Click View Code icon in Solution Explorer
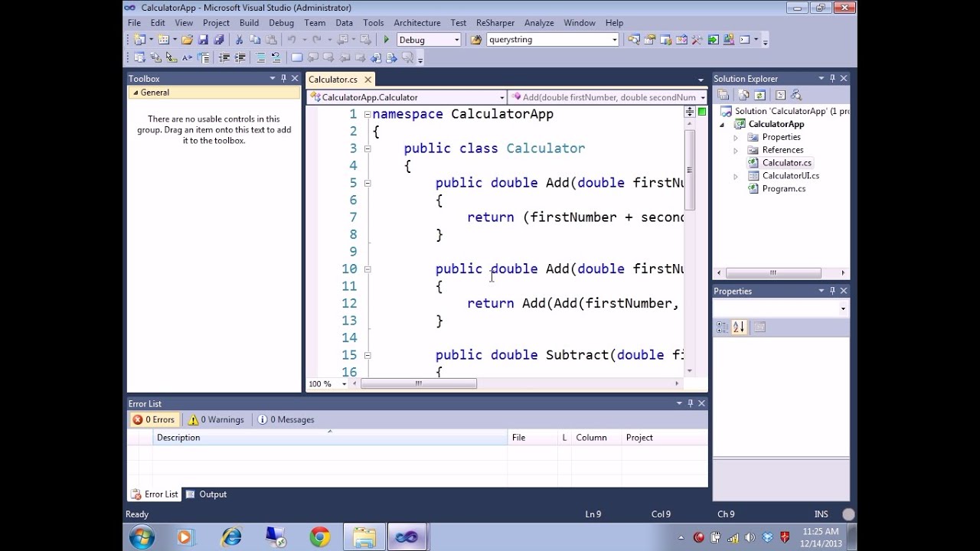The height and width of the screenshot is (551, 980). click(780, 95)
